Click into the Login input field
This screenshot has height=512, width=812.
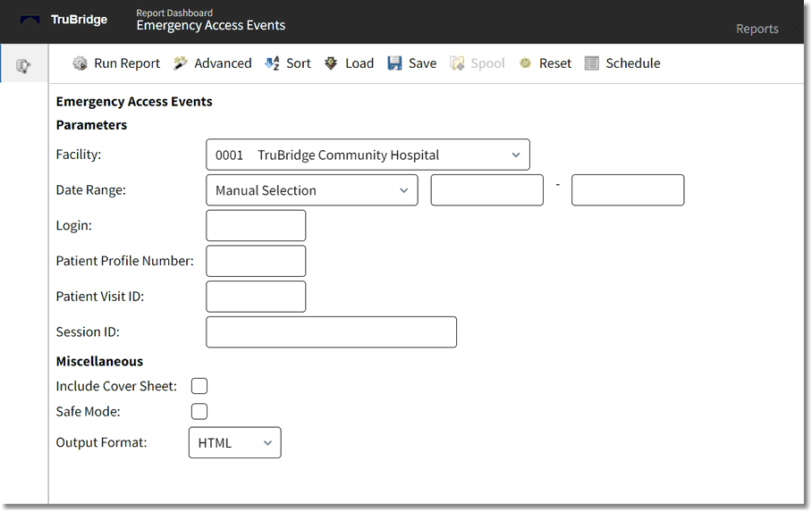[x=256, y=225]
